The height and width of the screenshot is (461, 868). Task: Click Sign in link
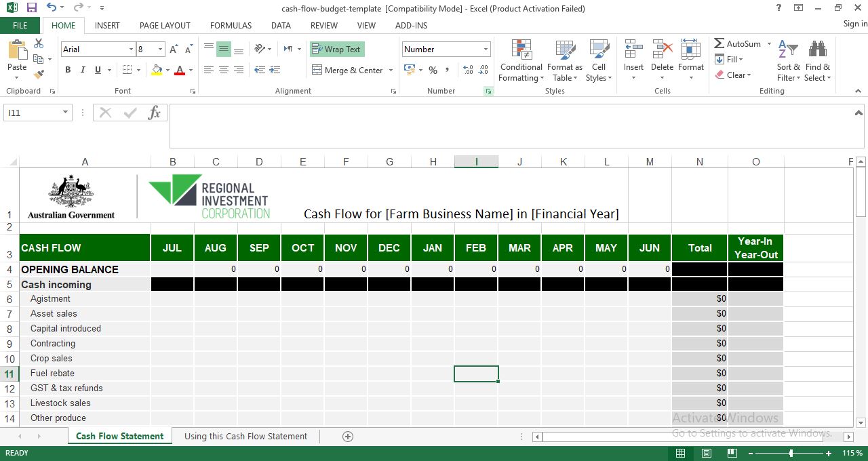tap(855, 24)
